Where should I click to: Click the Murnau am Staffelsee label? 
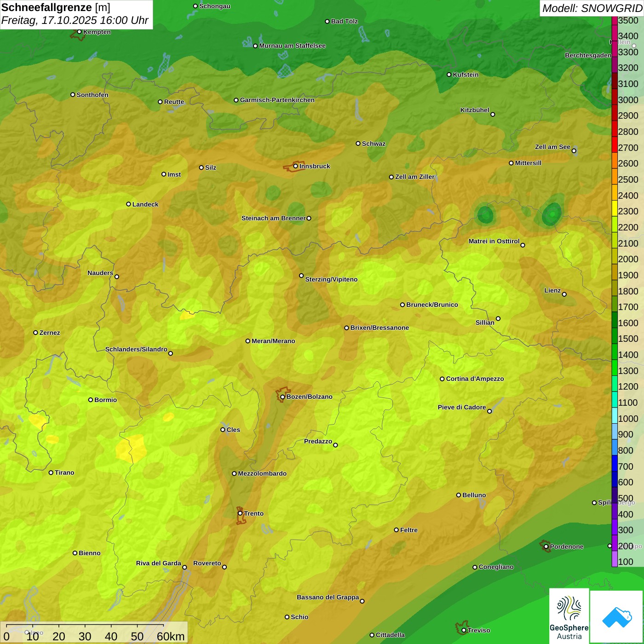(292, 46)
